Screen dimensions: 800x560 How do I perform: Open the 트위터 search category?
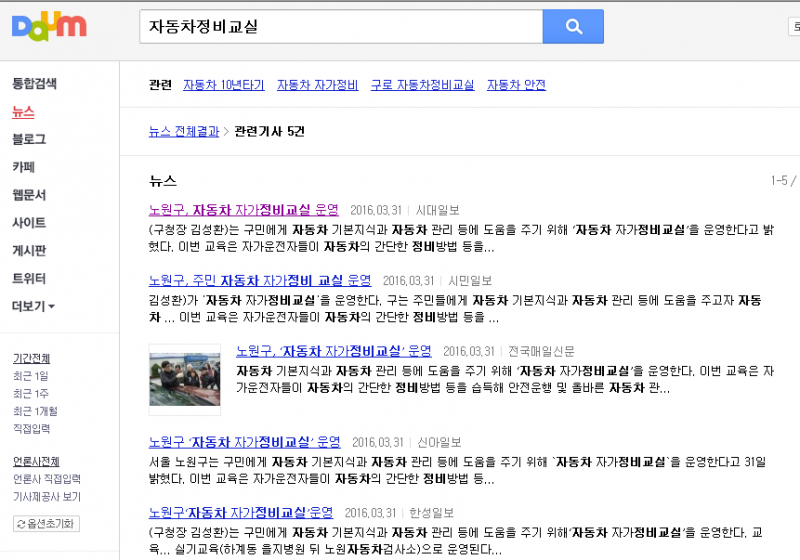[29, 279]
